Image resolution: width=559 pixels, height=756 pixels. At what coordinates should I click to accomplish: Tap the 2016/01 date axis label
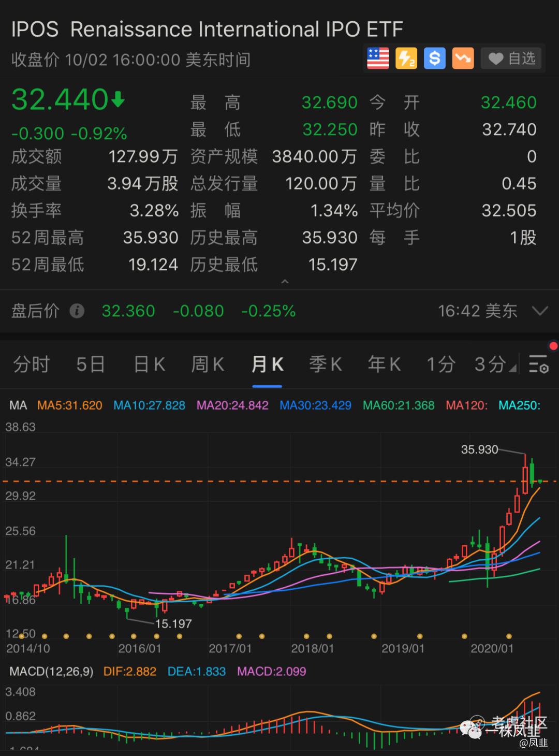(140, 648)
